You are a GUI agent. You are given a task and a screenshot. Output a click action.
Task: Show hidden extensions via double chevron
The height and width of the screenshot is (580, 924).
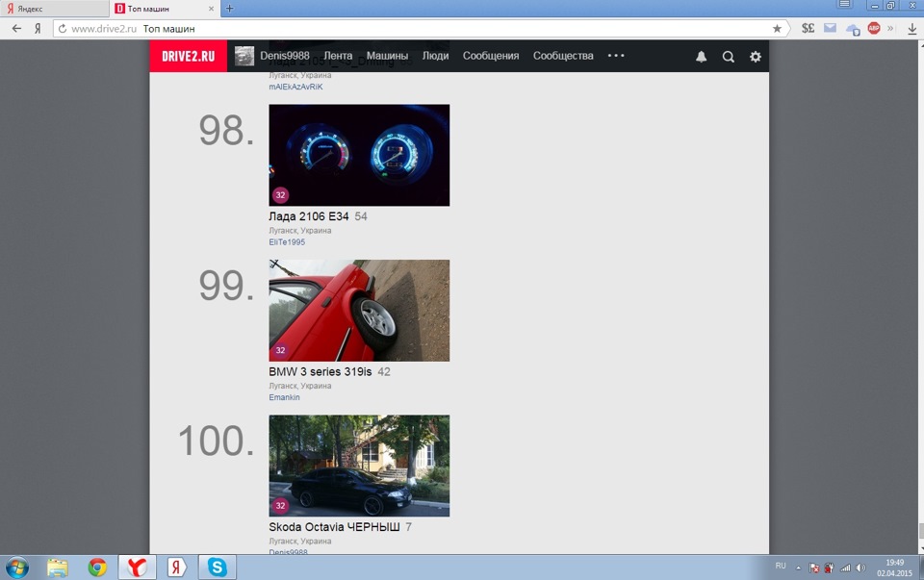tap(890, 28)
